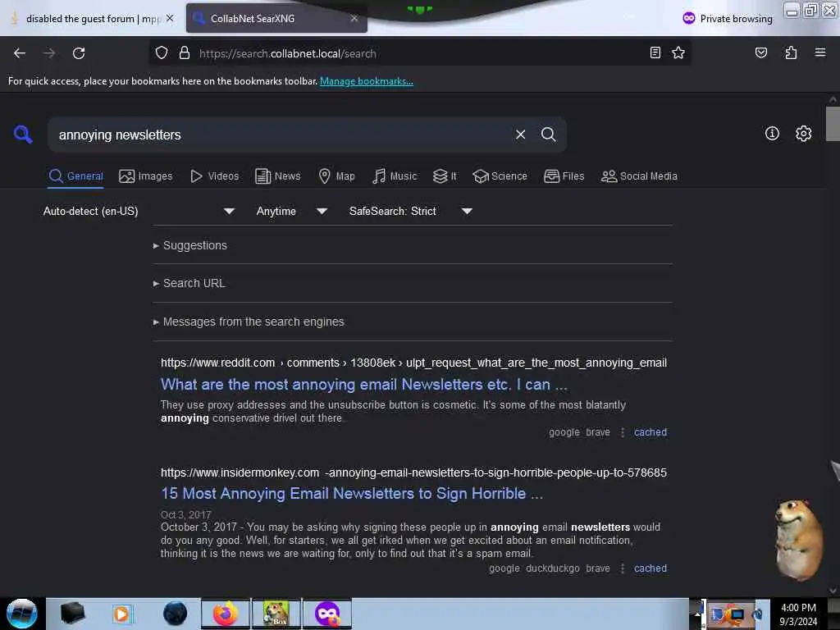Viewport: 840px width, 630px height.
Task: Click the three-dot menu on insidermonkey result
Action: [622, 568]
